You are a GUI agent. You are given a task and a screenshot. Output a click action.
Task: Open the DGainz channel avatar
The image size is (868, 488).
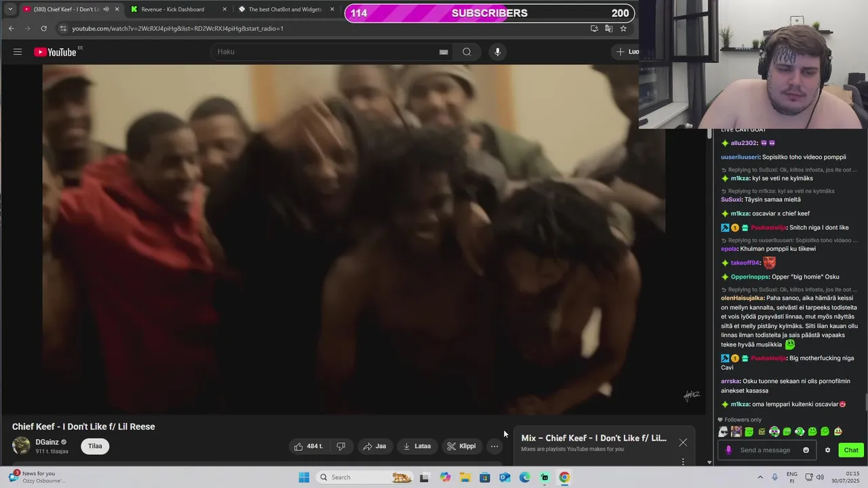click(x=21, y=446)
